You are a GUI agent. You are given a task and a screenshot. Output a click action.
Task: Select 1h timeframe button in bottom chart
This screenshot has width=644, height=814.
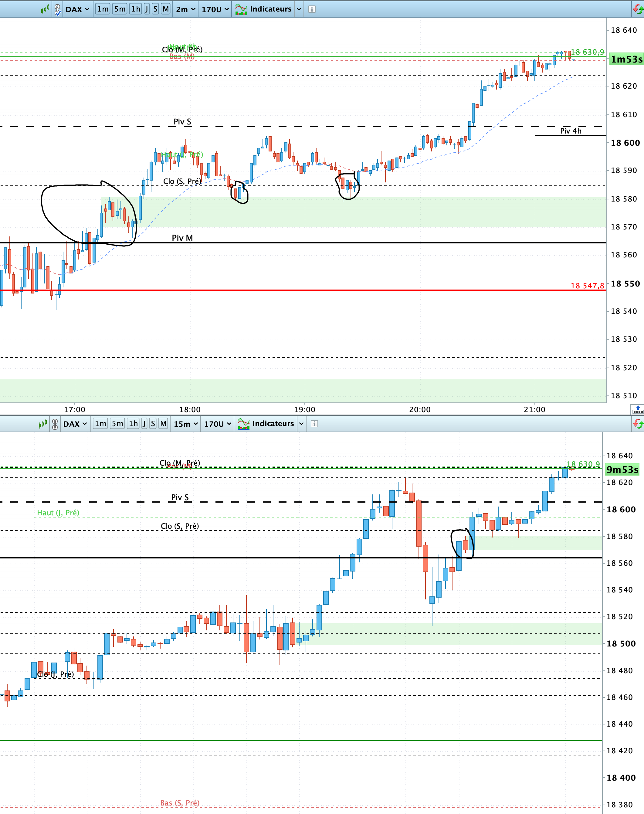[x=133, y=423]
